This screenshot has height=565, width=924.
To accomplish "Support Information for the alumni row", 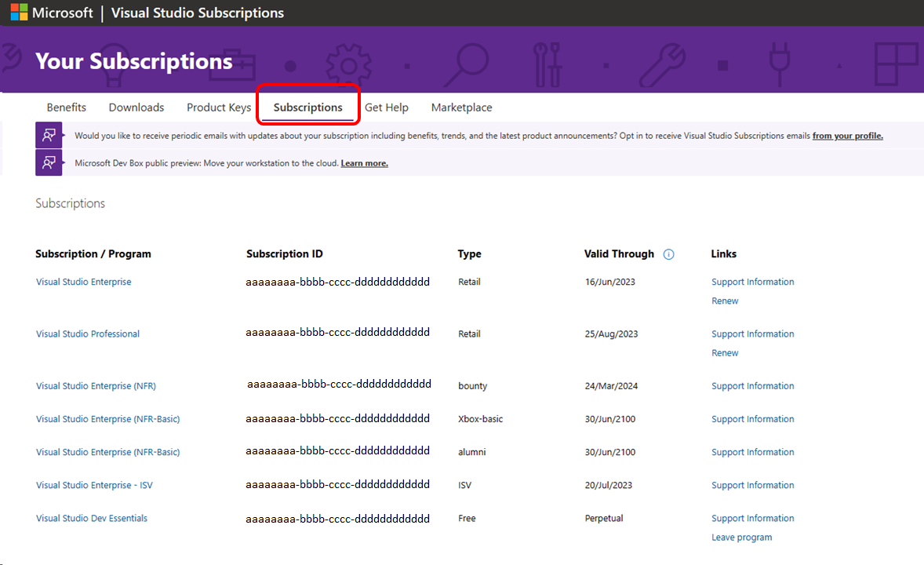I will tap(752, 452).
